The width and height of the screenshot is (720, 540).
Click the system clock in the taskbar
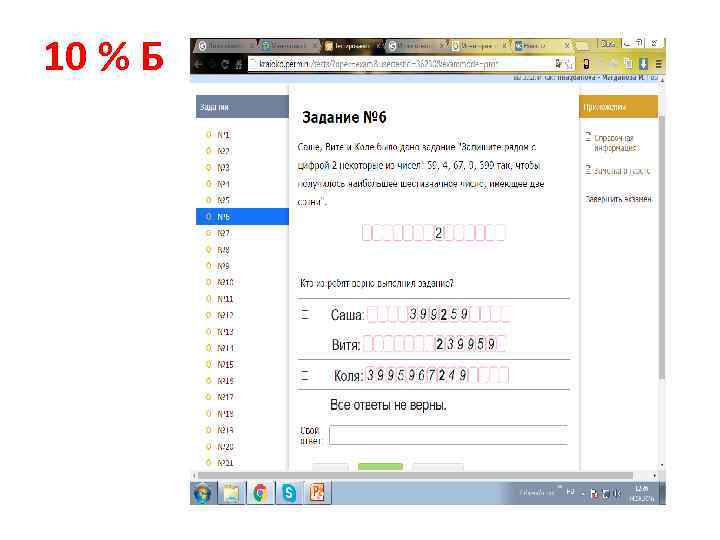641,494
